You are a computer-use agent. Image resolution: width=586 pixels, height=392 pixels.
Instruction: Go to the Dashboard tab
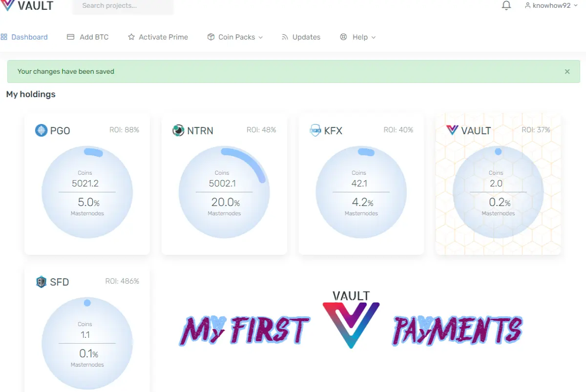(x=24, y=37)
